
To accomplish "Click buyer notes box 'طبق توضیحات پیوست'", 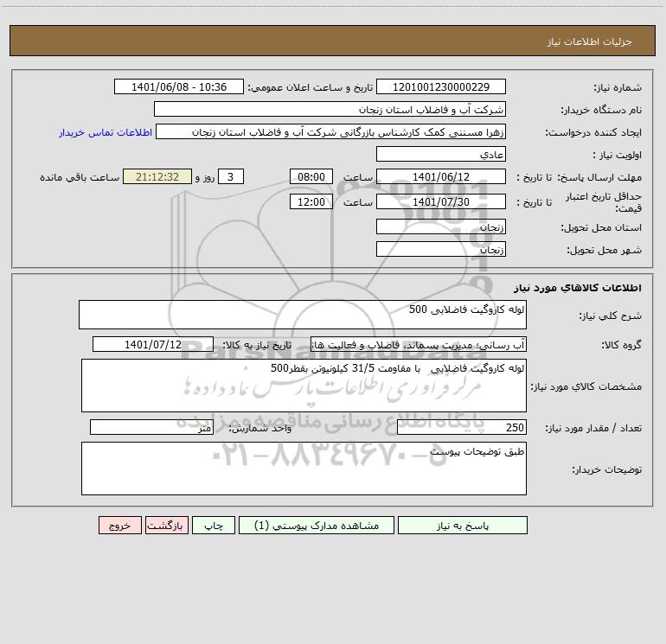I will pos(304,469).
